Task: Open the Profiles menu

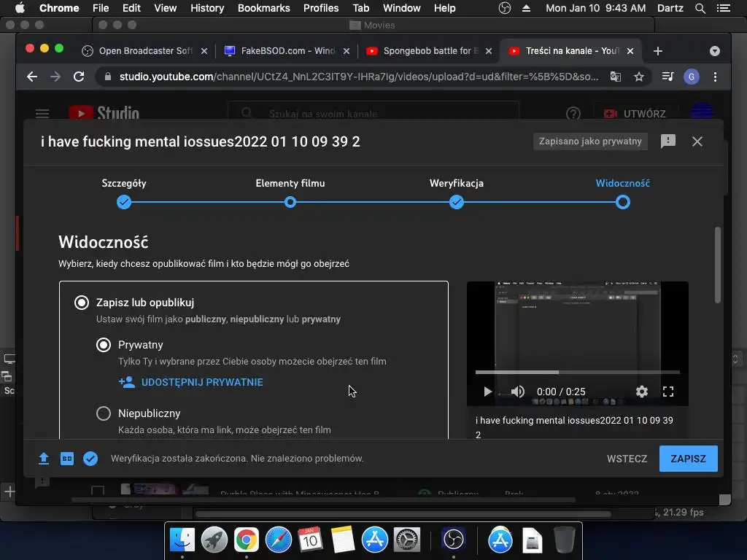Action: point(321,8)
